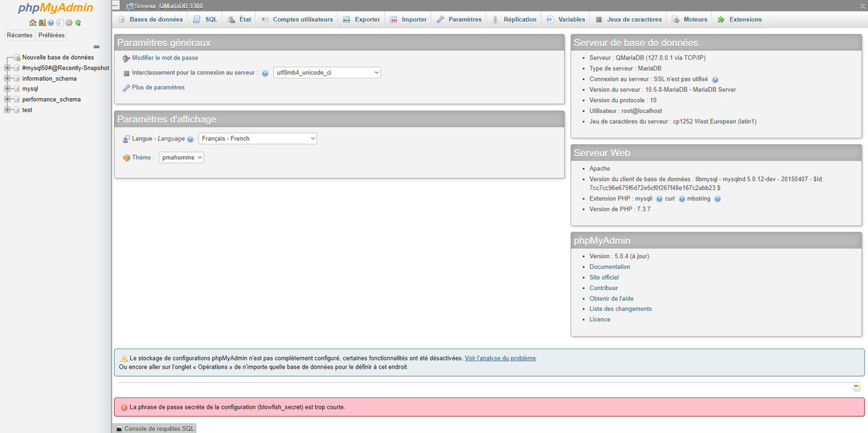Click Nouvelle base de données tree item

(58, 58)
